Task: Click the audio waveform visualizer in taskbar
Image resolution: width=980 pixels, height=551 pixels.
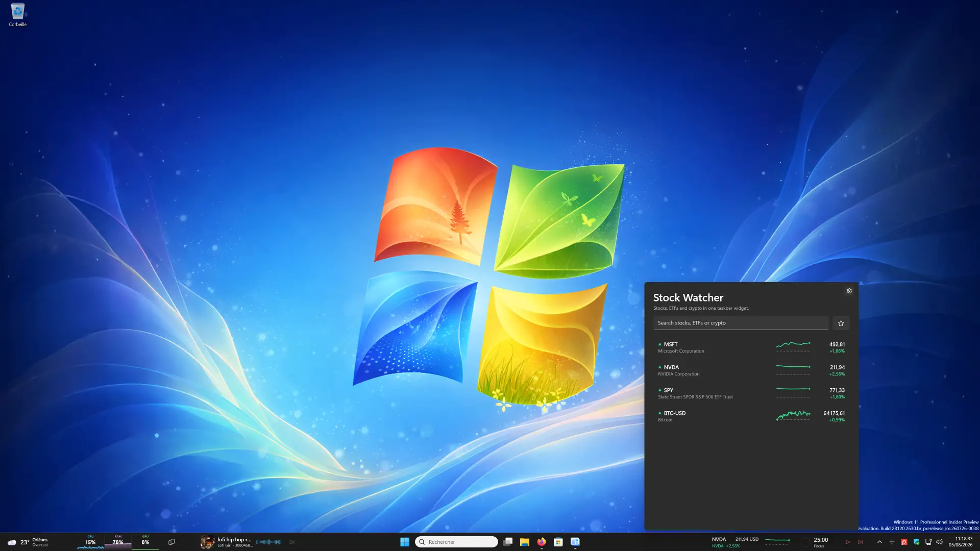Action: point(269,542)
